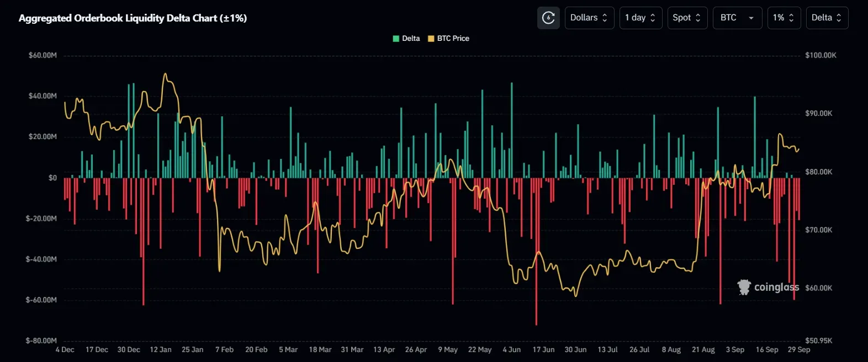Click the 13 Jul date label

coord(608,350)
